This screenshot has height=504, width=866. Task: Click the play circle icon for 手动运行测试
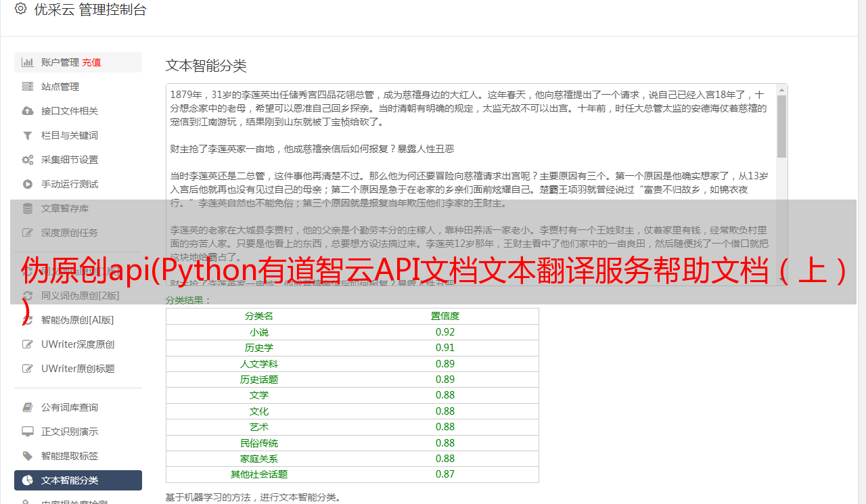pos(28,184)
